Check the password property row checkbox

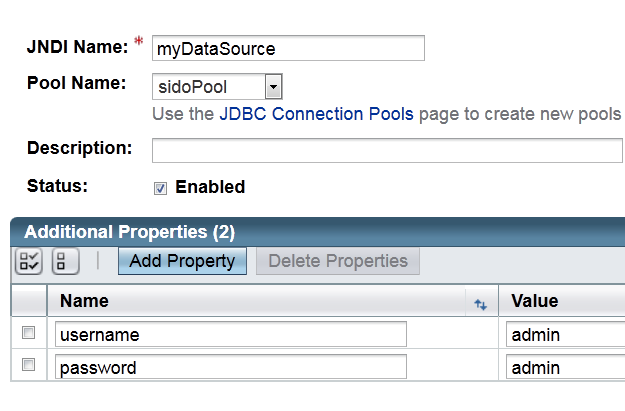[x=29, y=365]
